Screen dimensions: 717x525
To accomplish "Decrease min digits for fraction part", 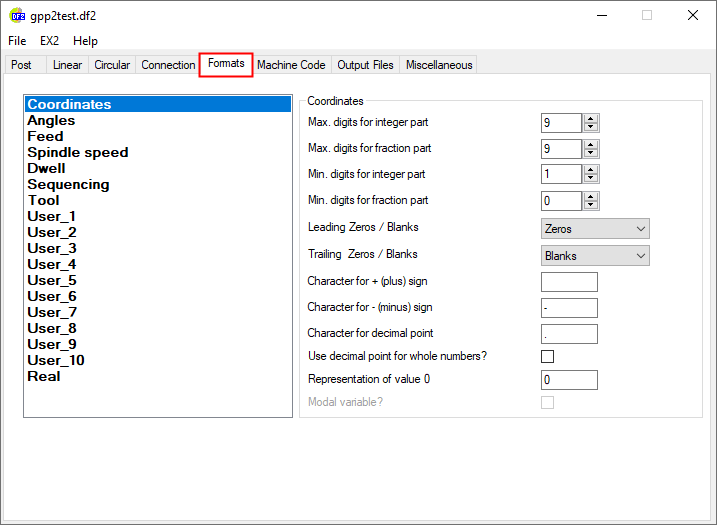I will pos(591,206).
